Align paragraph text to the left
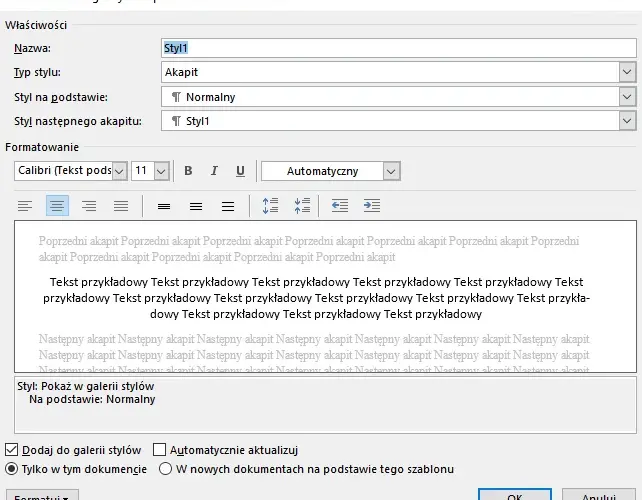Viewport: 642px width, 500px height. point(25,206)
